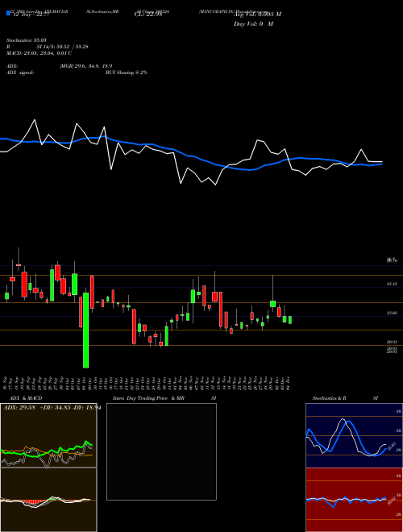Click the 'SI 14/3: 50.52 / 53.28' value
Image resolution: width=403 pixels, height=532 pixels.
[63, 47]
